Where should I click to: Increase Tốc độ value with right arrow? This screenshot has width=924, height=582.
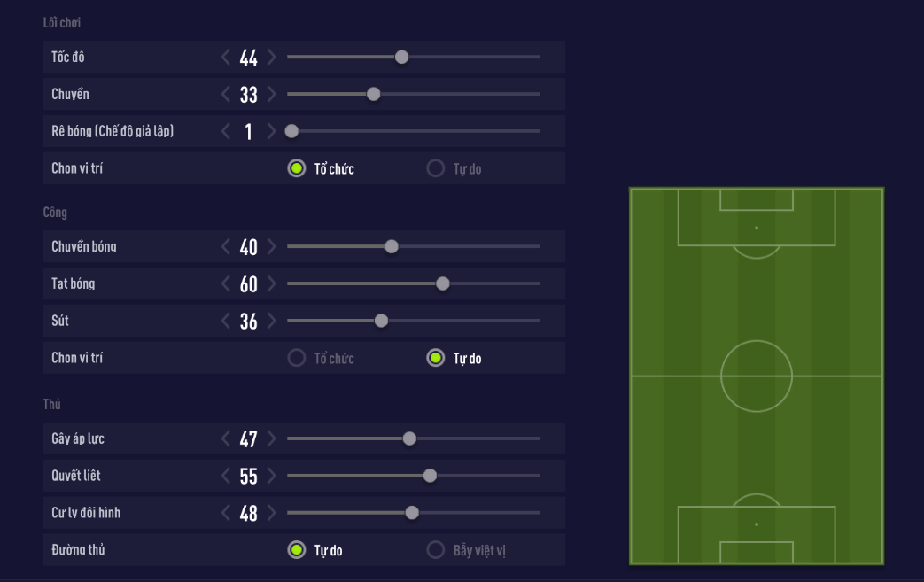pyautogui.click(x=271, y=58)
